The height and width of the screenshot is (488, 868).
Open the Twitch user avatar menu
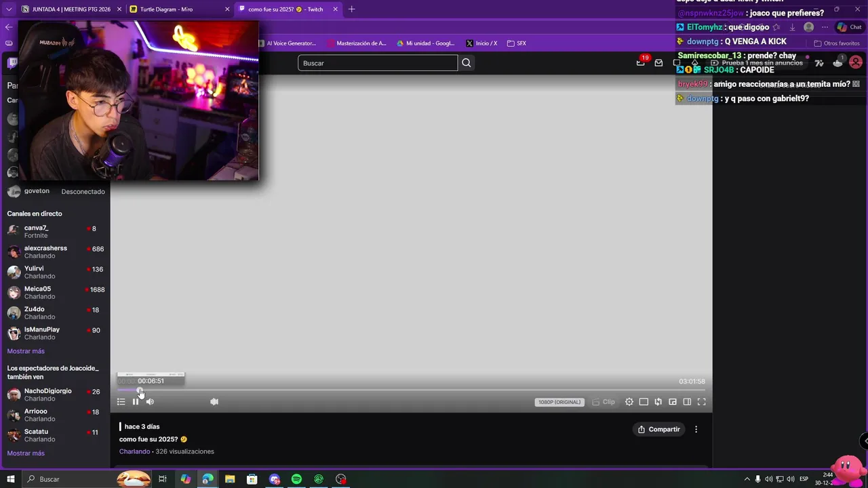point(856,62)
